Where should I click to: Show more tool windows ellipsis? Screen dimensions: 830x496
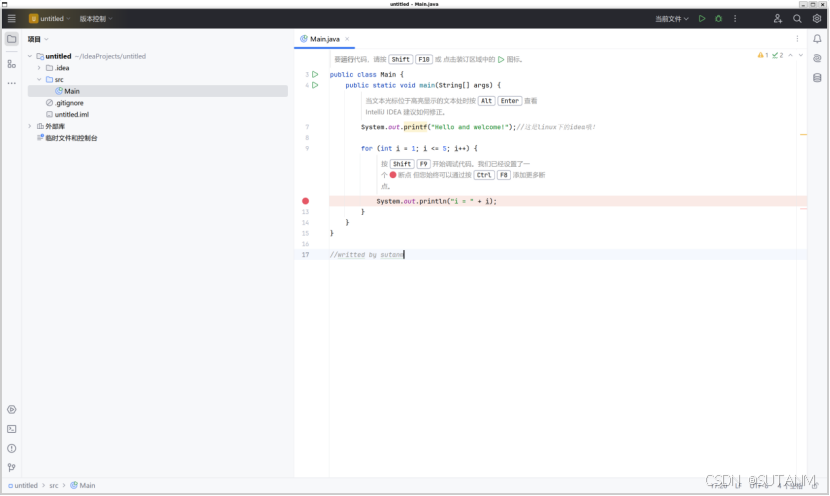12,83
